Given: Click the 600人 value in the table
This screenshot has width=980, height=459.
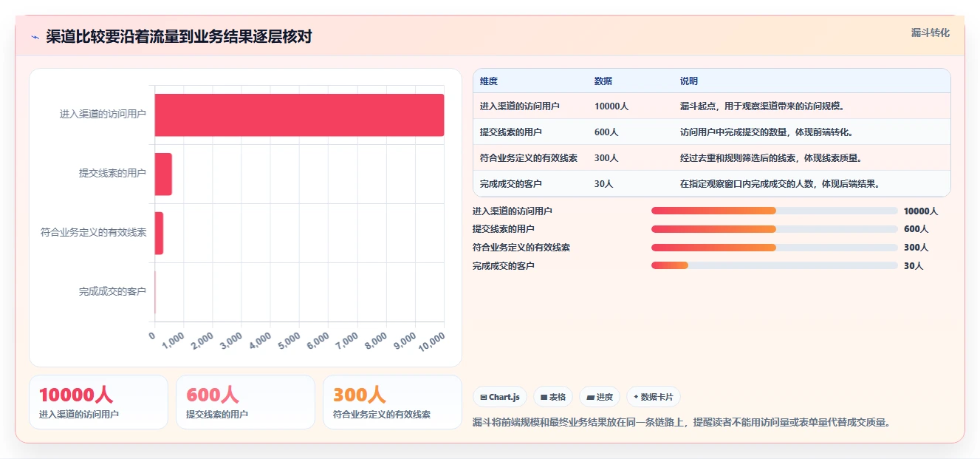Looking at the screenshot, I should tap(606, 132).
